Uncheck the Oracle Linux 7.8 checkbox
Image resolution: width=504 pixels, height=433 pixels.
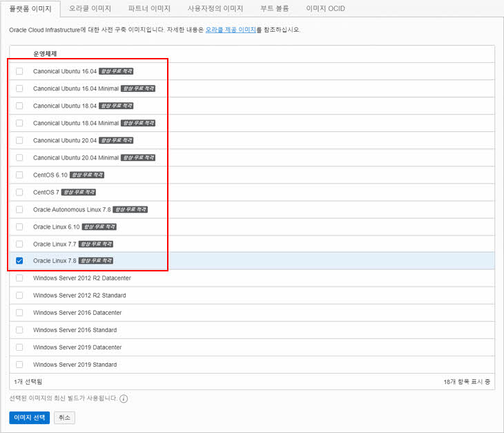19,261
